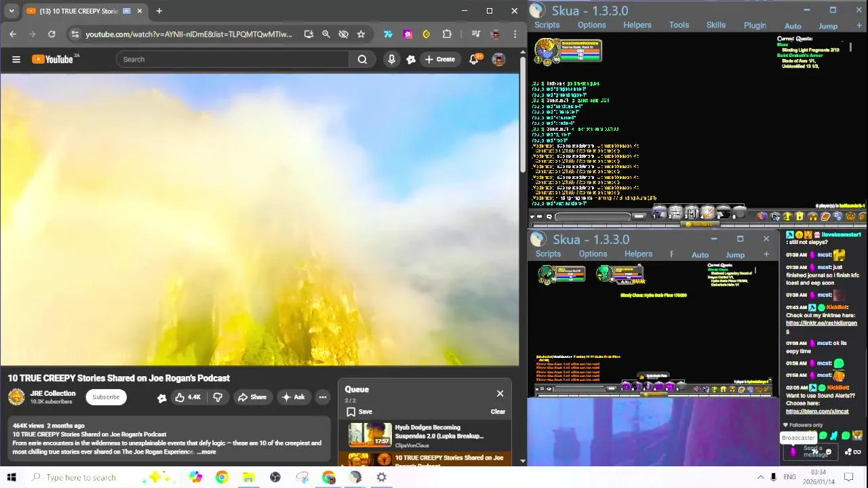This screenshot has width=868, height=488.
Task: Open the Create menu on YouTube
Action: pos(440,59)
